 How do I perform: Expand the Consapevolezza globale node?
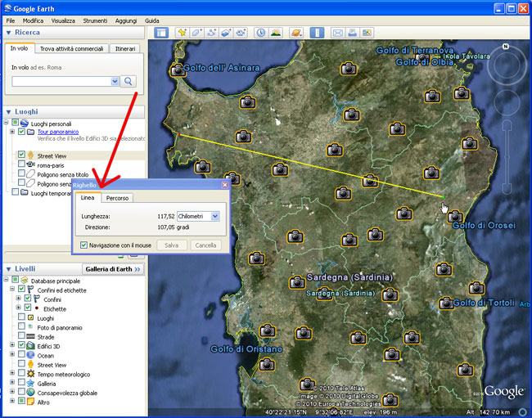pos(12,391)
